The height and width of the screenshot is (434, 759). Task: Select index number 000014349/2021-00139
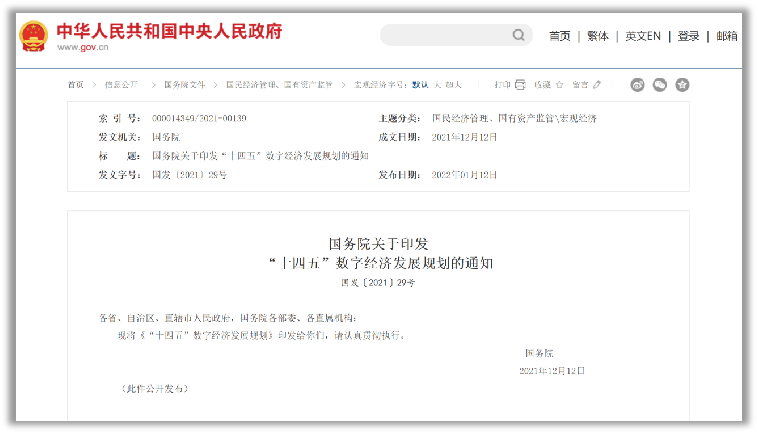[199, 118]
